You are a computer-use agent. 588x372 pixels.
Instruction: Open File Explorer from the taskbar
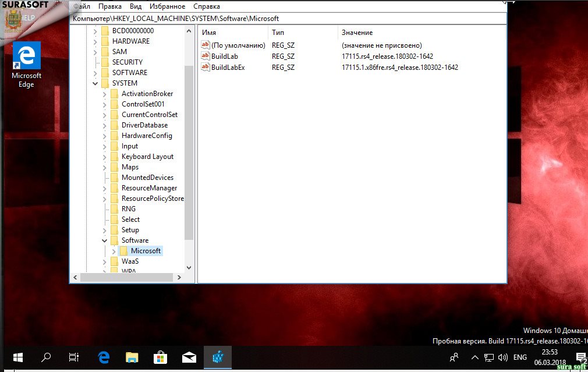click(132, 357)
